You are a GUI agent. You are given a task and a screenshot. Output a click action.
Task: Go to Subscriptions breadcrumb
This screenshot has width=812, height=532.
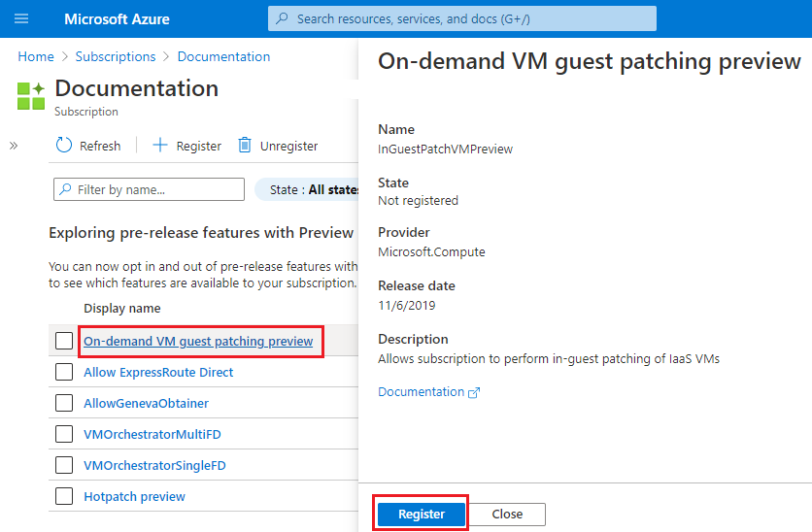pos(116,56)
